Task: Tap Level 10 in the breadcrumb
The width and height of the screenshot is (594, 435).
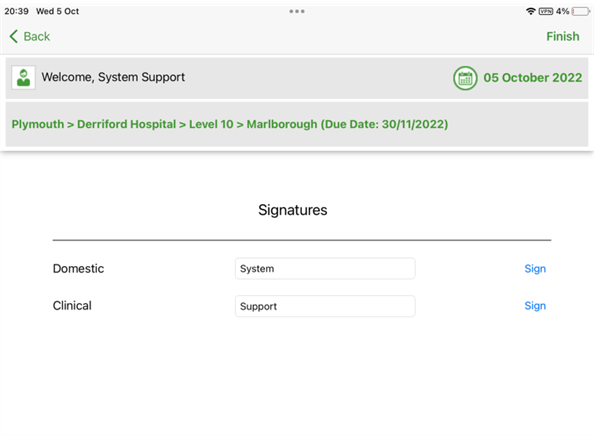Action: 211,124
